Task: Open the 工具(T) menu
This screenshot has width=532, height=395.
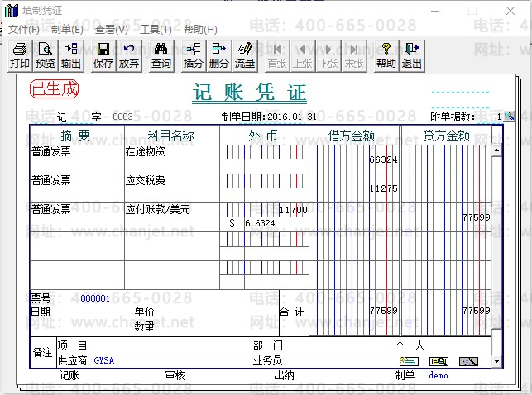Action: pos(156,30)
